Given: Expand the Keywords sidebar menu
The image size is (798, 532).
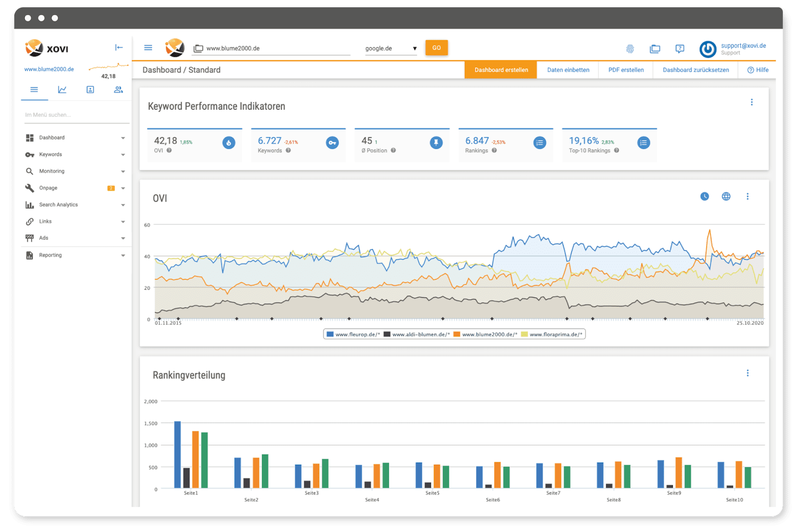Looking at the screenshot, I should tap(75, 155).
